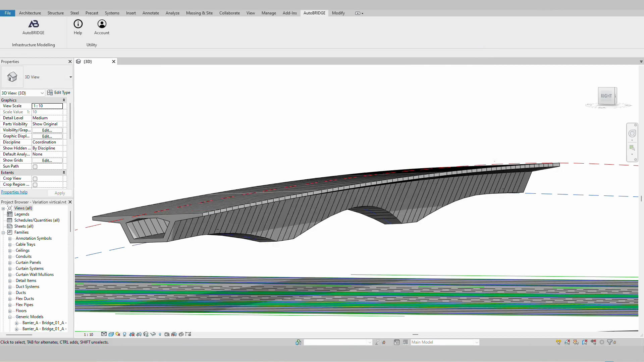Collapse the Families tree node
The image size is (644, 362).
click(3, 233)
